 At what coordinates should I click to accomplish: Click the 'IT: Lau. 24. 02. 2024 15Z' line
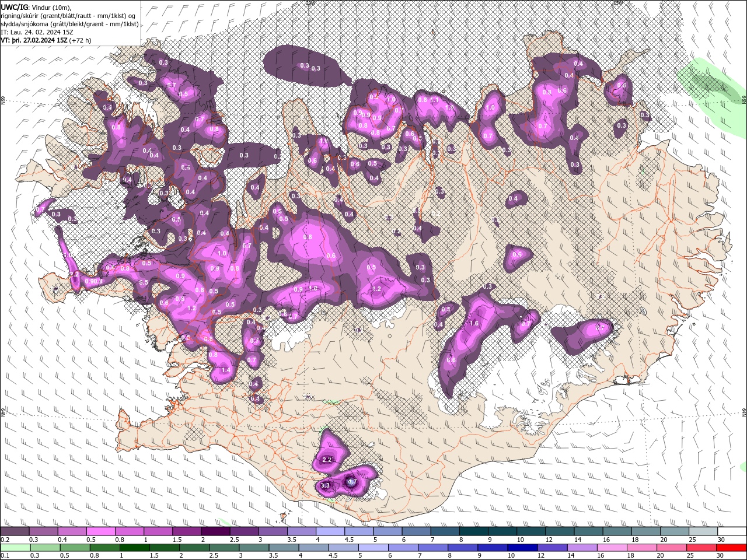[x=37, y=32]
